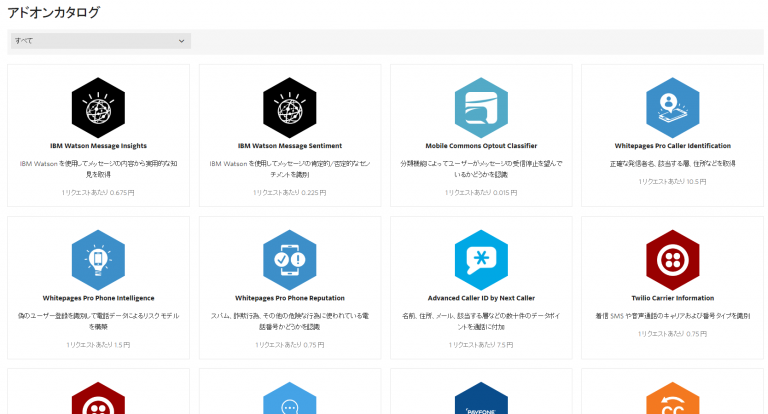
Task: Click the Whitepages Pro Phone Reputation price 0.75円
Action: pyautogui.click(x=290, y=345)
